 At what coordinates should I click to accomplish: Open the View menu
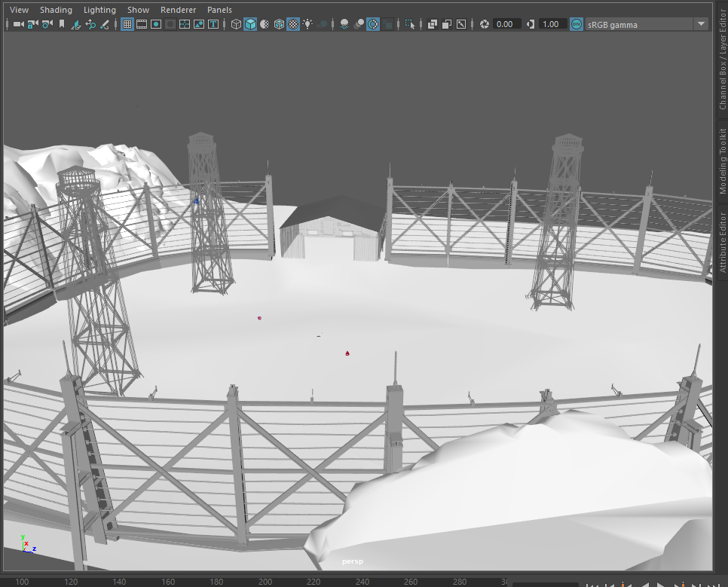[x=19, y=10]
